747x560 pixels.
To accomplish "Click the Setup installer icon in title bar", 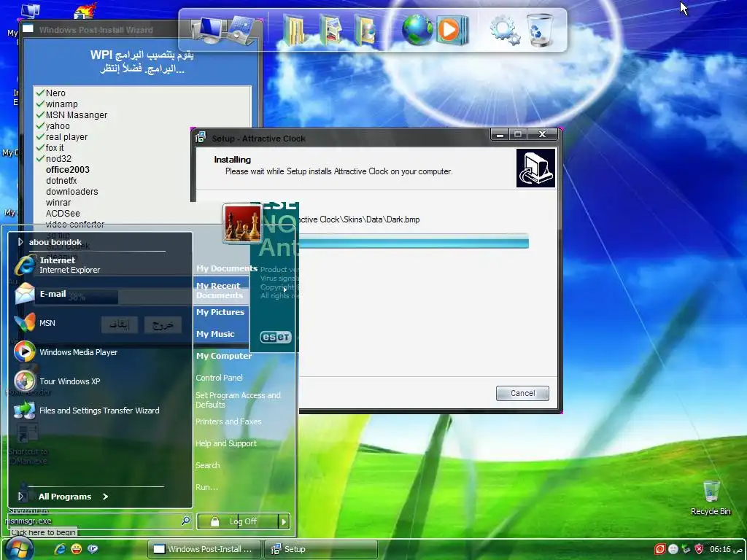I will tap(201, 138).
